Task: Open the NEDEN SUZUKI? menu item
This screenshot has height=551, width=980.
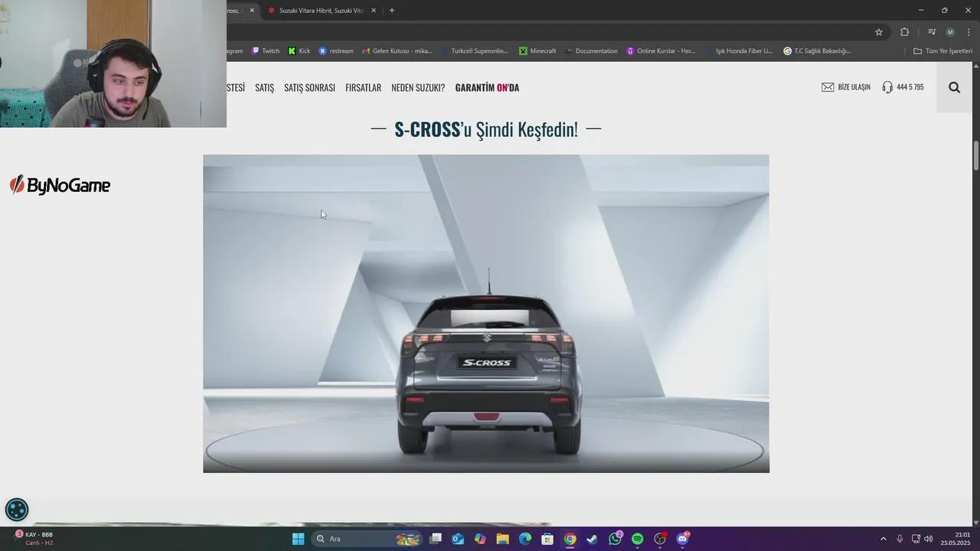Action: coord(418,87)
